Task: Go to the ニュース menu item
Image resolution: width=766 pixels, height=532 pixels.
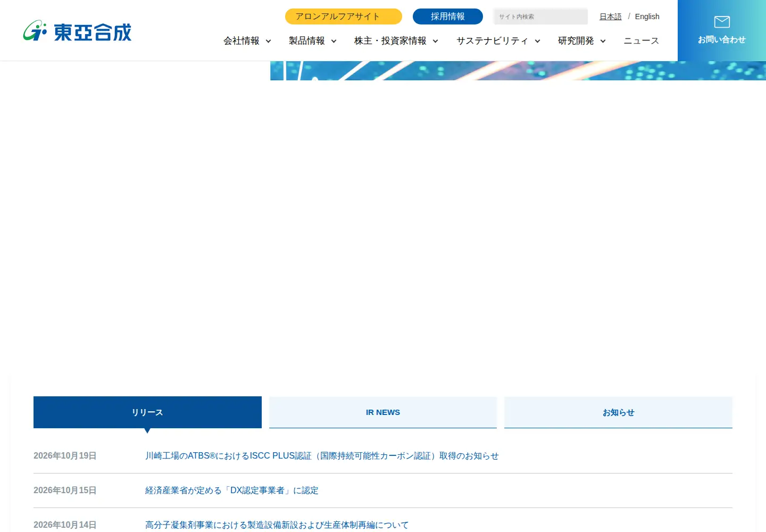Action: point(641,41)
